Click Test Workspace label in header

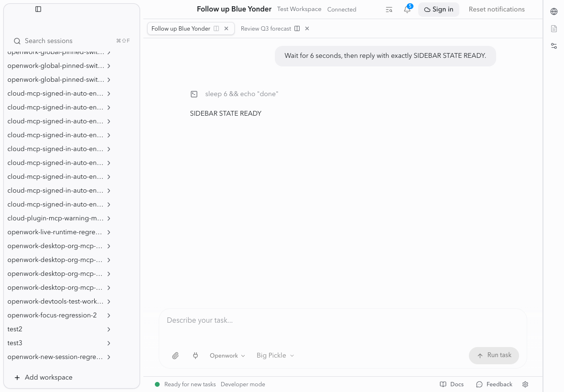pyautogui.click(x=299, y=10)
